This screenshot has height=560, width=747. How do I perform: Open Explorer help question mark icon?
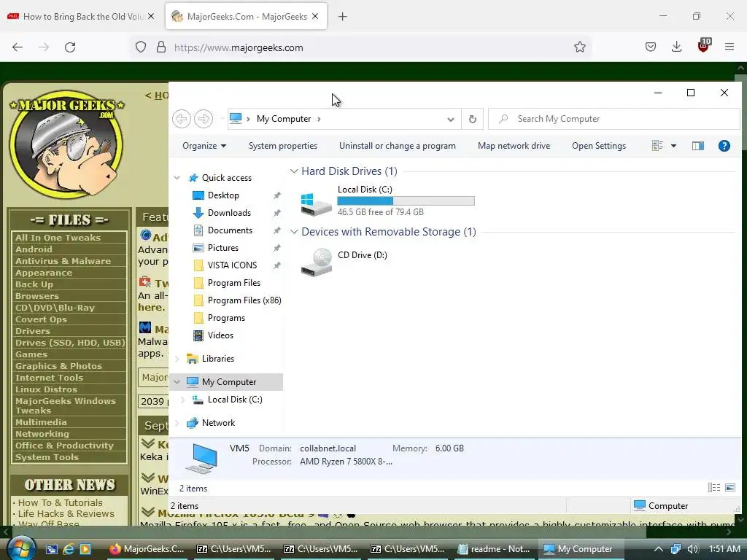[x=724, y=146]
